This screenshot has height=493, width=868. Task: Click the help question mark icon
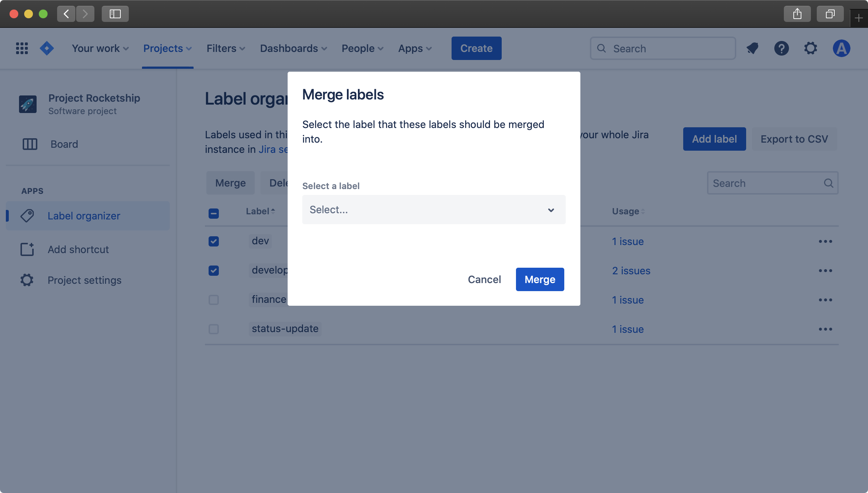(x=782, y=48)
